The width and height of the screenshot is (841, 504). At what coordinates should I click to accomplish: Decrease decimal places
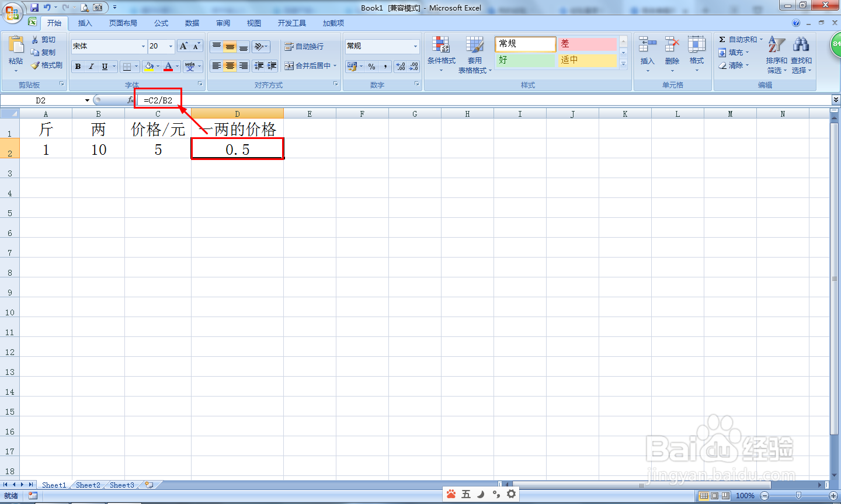point(413,67)
